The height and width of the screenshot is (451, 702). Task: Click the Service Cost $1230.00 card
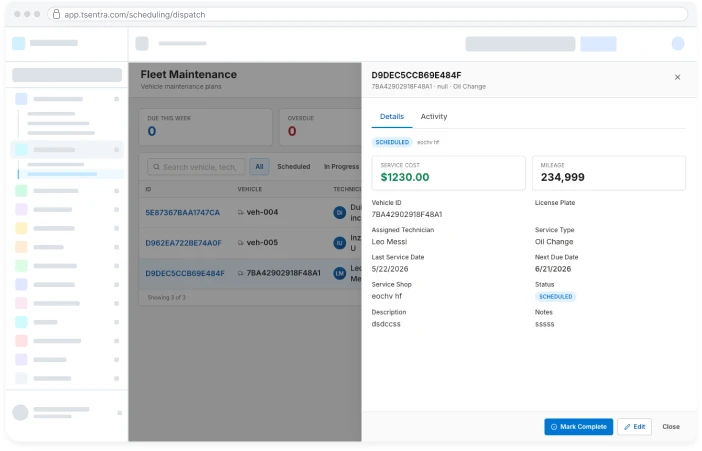click(x=448, y=173)
